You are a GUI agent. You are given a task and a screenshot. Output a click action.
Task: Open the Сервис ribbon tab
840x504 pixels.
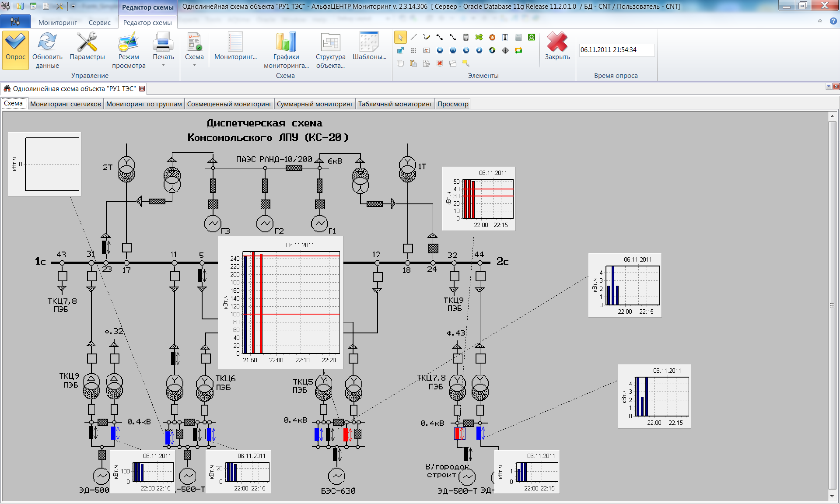pos(99,22)
